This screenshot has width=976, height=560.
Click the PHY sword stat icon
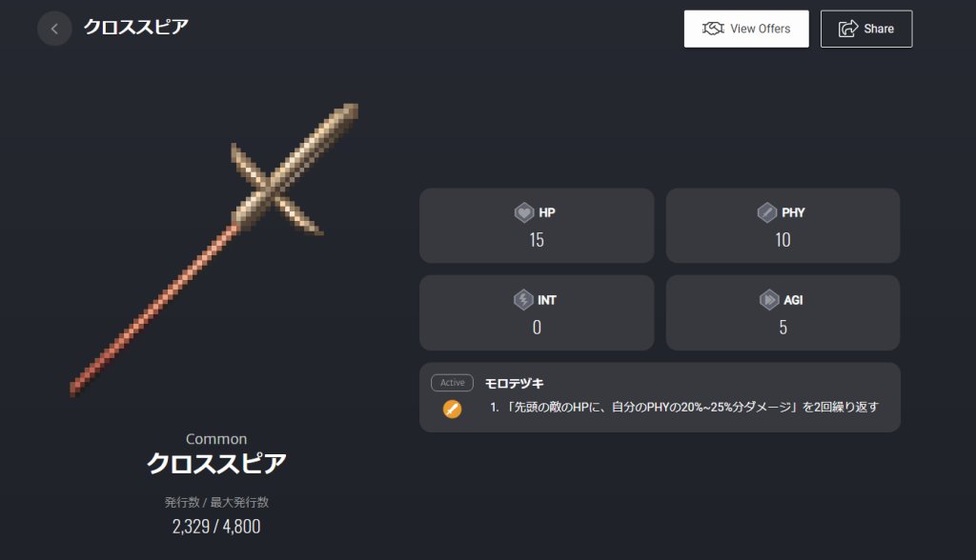click(767, 212)
